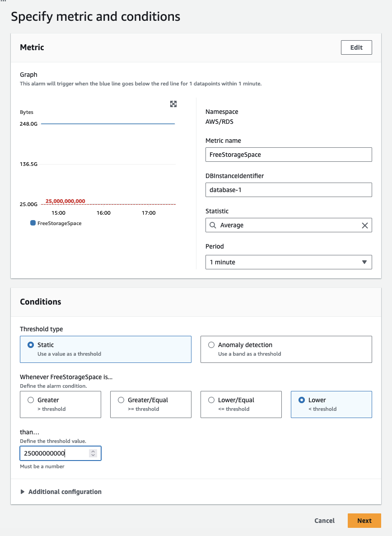
Task: Click the Metric name input field
Action: 289,155
